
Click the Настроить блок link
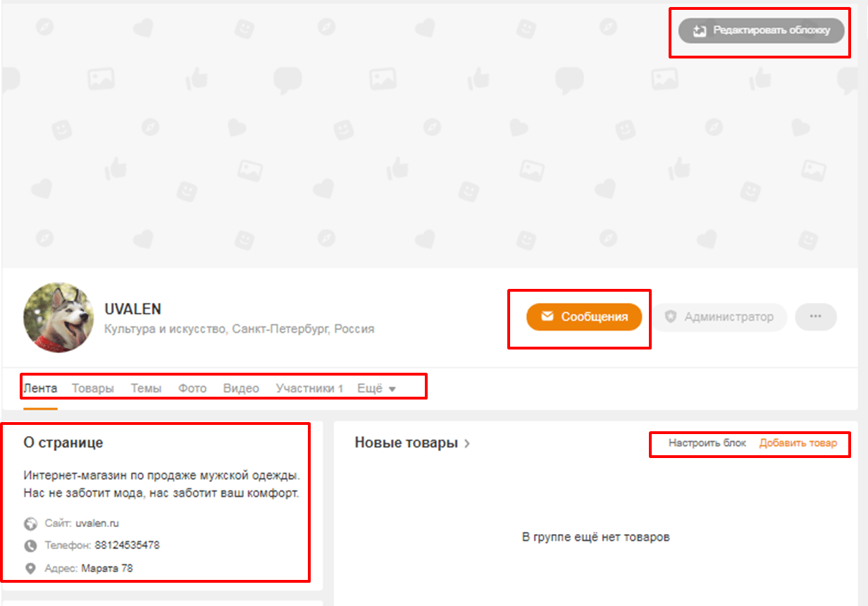tap(707, 443)
